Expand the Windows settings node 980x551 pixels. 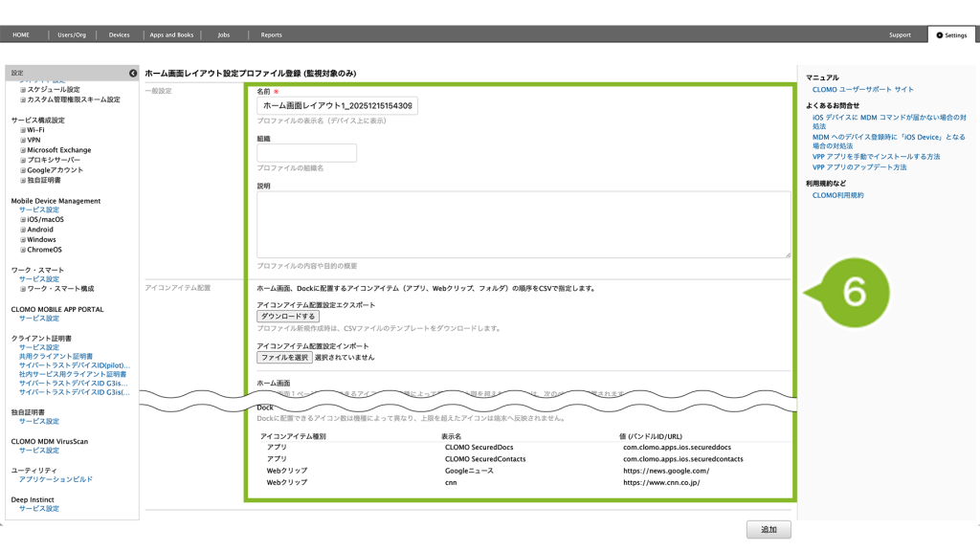pos(23,240)
